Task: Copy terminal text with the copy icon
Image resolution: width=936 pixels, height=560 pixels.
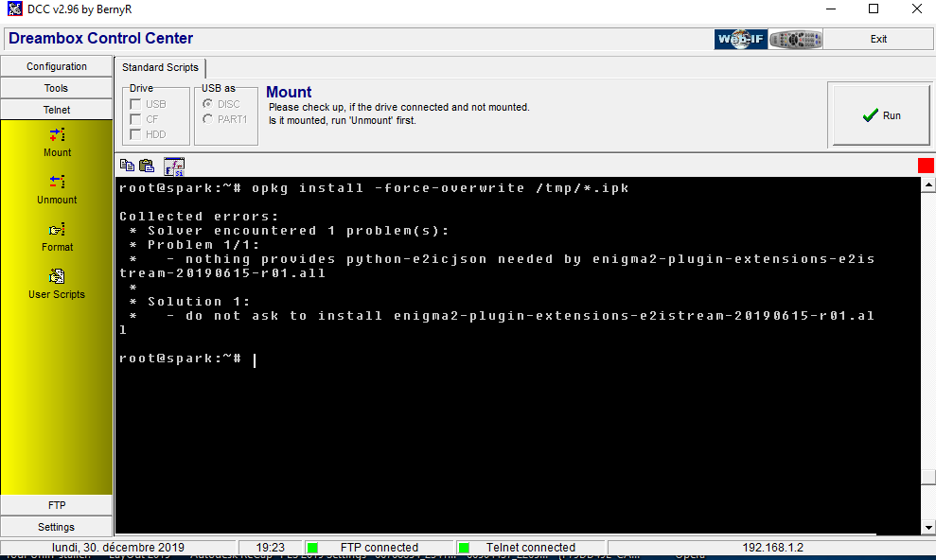Action: click(128, 166)
